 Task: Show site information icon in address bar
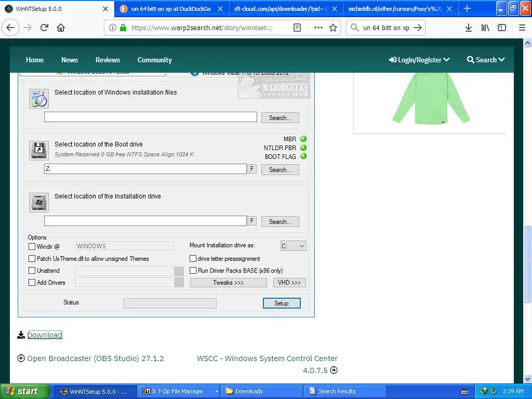(x=113, y=28)
